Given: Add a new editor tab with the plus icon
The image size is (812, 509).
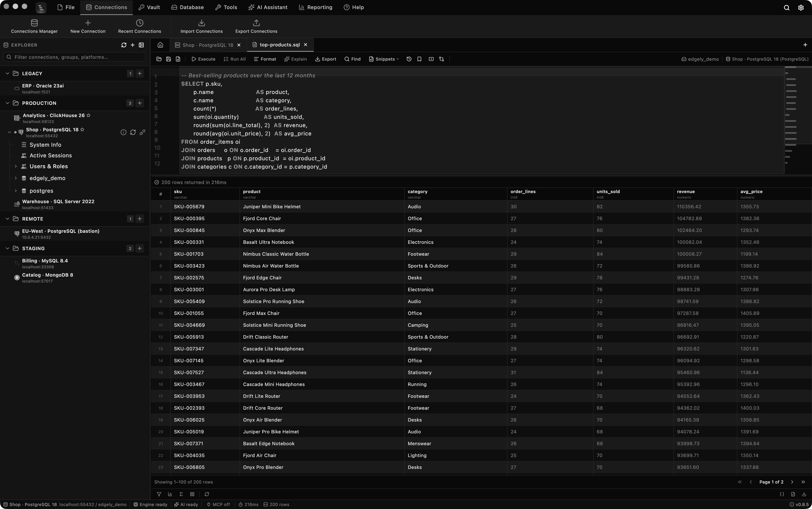Looking at the screenshot, I should [x=805, y=45].
